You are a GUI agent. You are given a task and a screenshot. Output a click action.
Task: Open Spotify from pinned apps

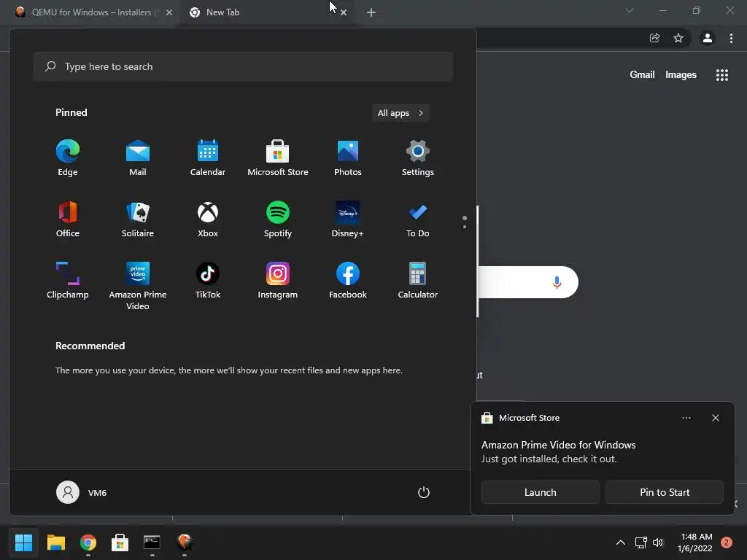(x=278, y=219)
